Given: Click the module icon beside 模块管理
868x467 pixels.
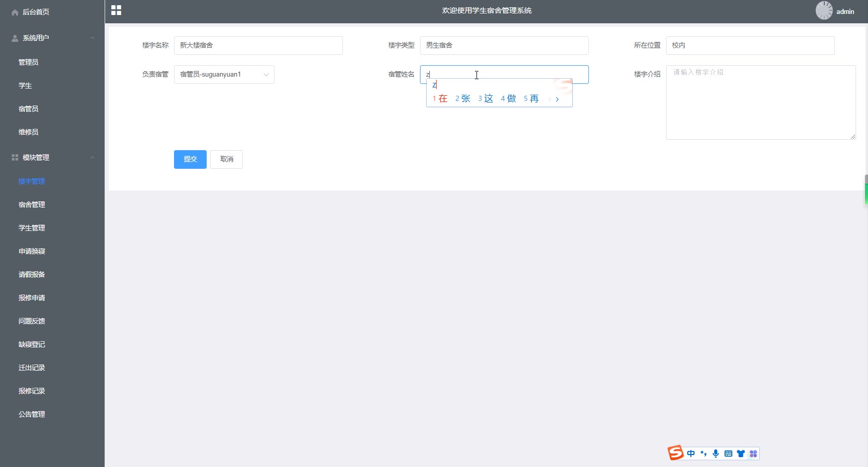Looking at the screenshot, I should pyautogui.click(x=15, y=157).
